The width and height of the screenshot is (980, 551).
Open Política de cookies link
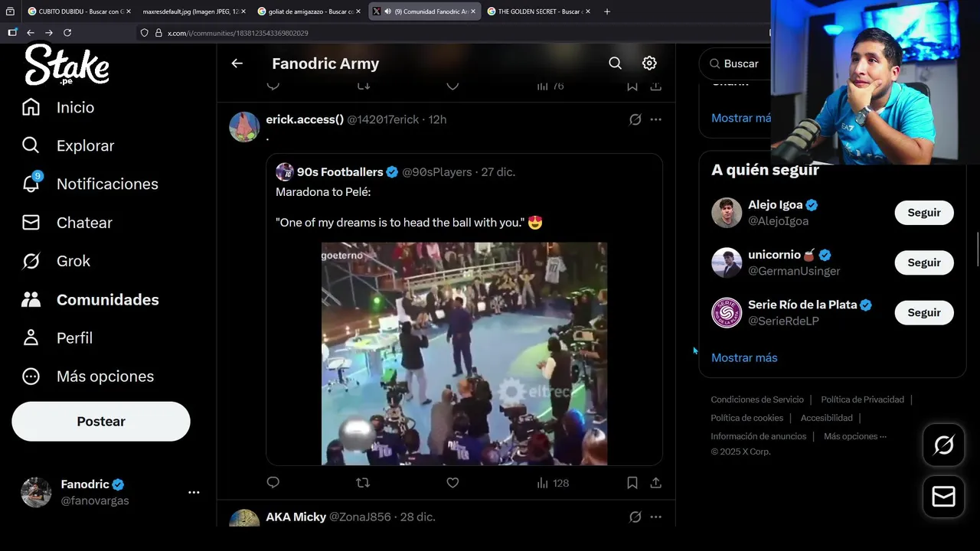[x=746, y=418]
